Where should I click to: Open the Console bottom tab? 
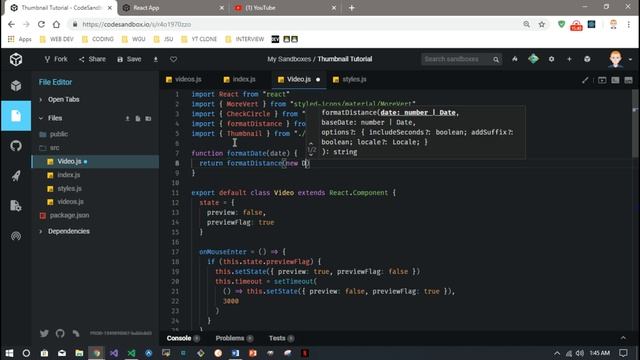(x=183, y=338)
